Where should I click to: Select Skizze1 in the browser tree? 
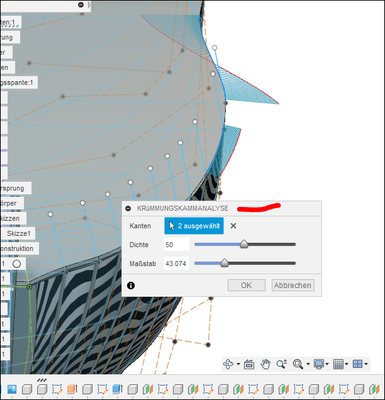(x=19, y=233)
